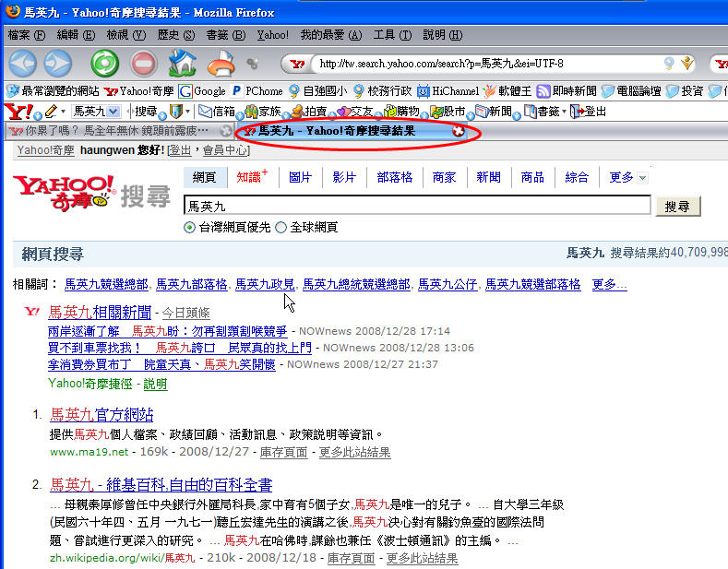Image resolution: width=728 pixels, height=569 pixels.
Task: Open 書籤 bookmarks on Yahoo toolbar
Action: click(x=542, y=112)
